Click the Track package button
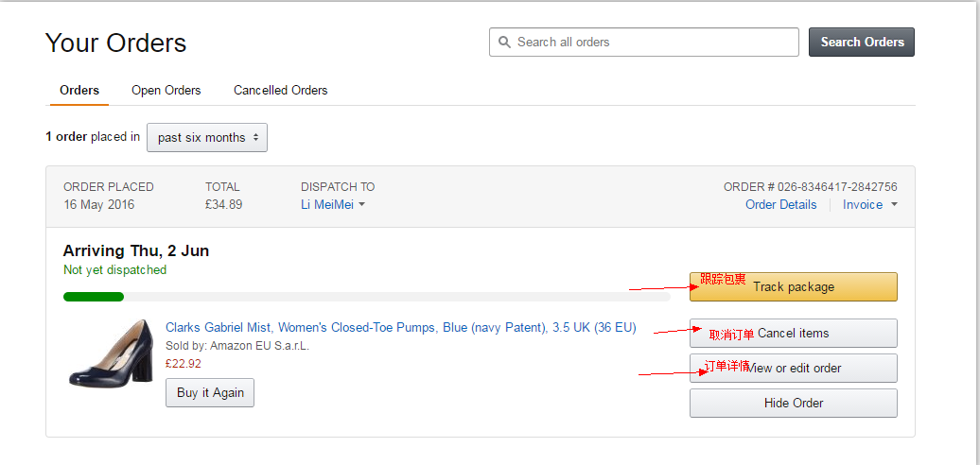The height and width of the screenshot is (465, 980). [x=793, y=286]
